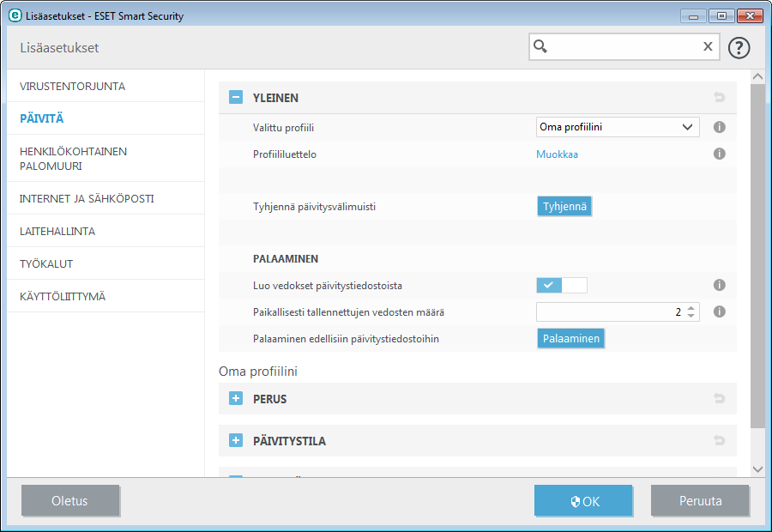
Task: Clear search field with X icon
Action: pos(708,46)
